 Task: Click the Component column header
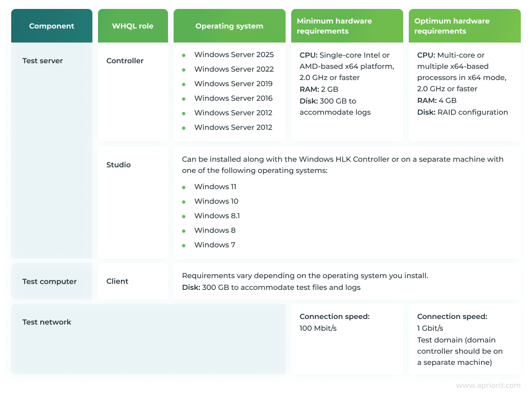[52, 26]
